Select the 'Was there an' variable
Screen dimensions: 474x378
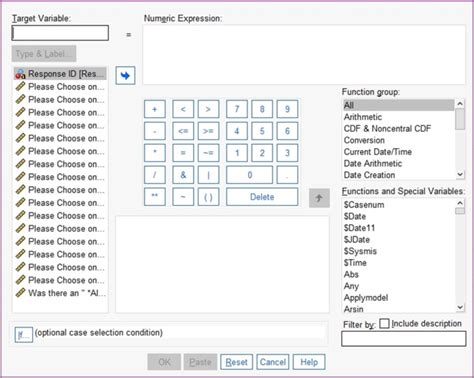click(x=60, y=293)
